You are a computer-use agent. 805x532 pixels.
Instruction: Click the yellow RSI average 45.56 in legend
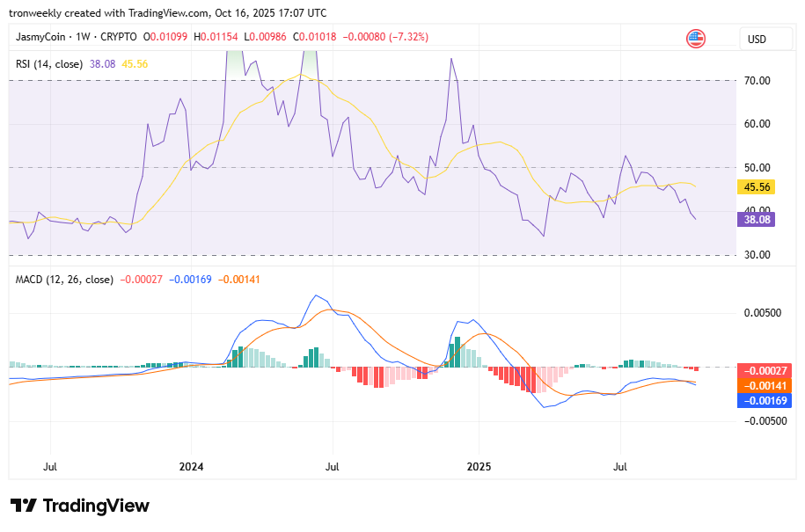click(x=135, y=63)
